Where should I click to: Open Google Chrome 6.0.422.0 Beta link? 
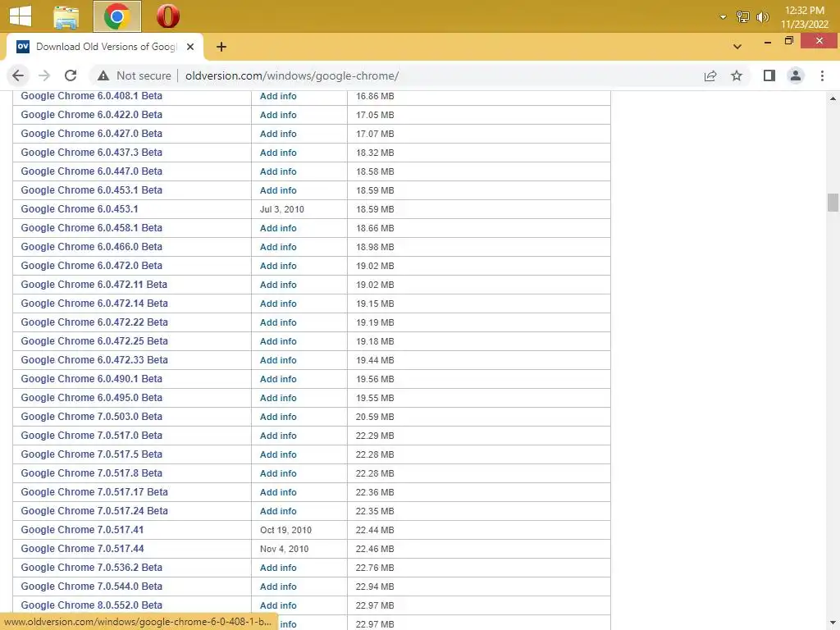point(91,115)
